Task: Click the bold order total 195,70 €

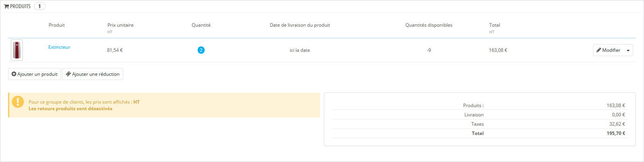Action: click(616, 133)
